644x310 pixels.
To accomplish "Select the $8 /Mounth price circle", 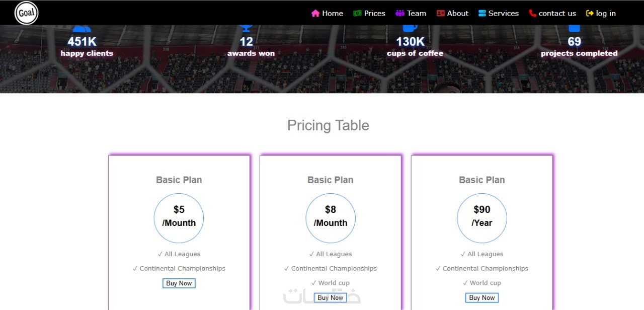I will (330, 218).
